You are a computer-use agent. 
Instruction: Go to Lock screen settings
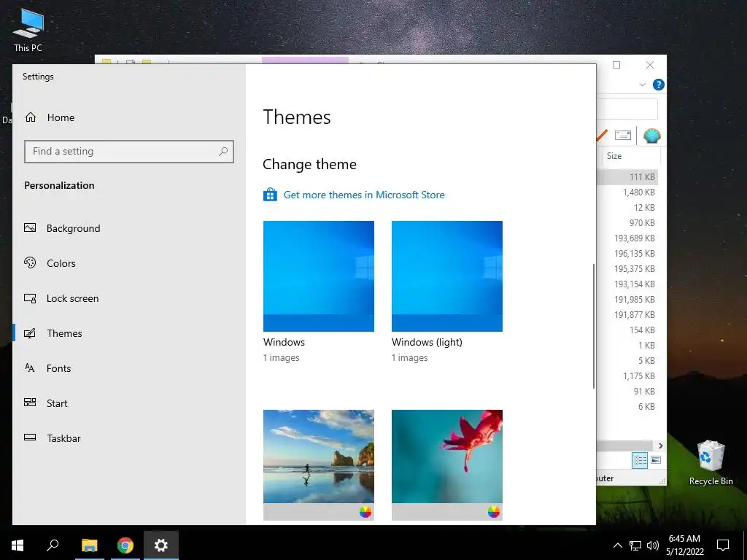pos(61,298)
